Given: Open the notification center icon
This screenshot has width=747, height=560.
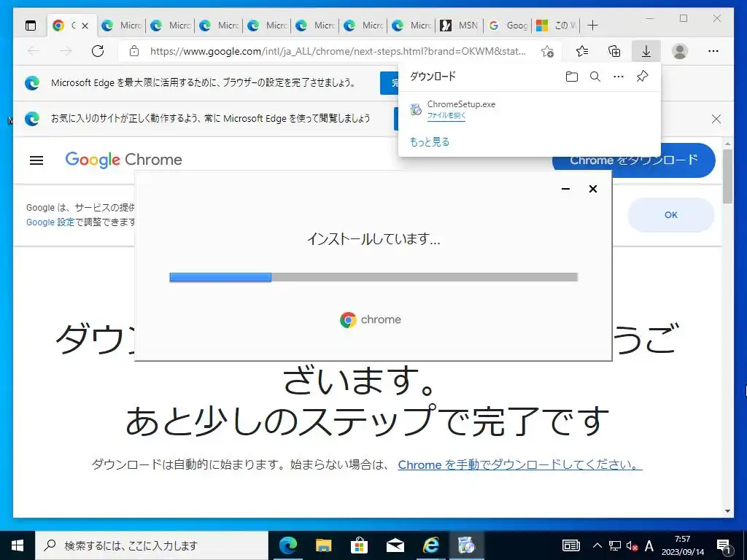Looking at the screenshot, I should pos(724,547).
